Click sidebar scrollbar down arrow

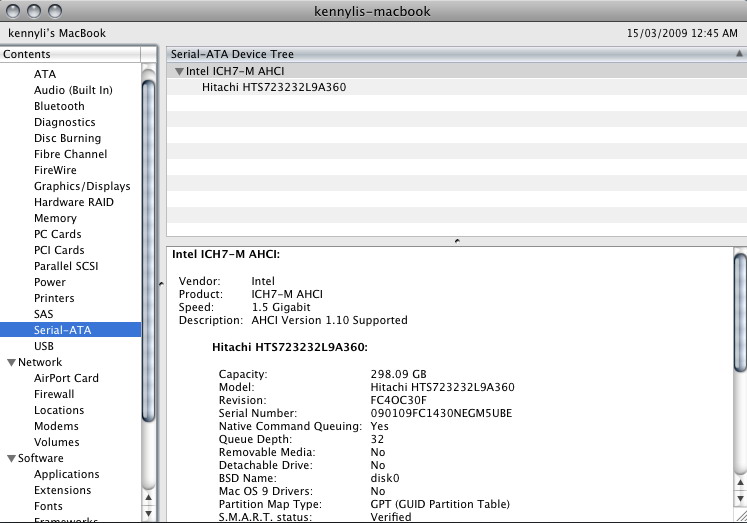(149, 513)
